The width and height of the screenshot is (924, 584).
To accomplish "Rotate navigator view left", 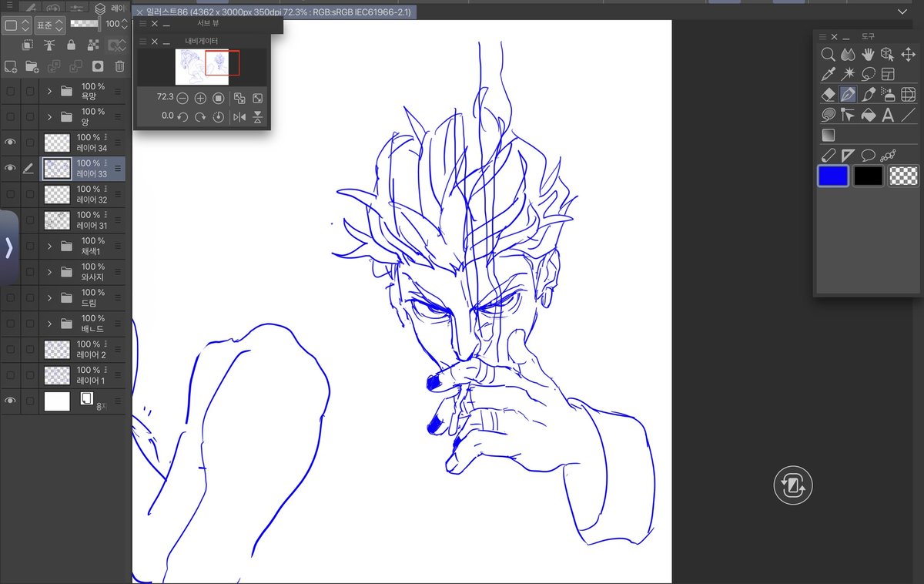I will 182,116.
